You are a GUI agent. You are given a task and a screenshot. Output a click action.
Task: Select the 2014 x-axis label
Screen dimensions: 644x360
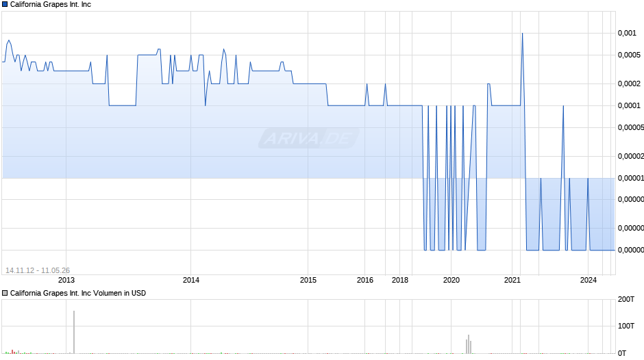click(x=191, y=280)
